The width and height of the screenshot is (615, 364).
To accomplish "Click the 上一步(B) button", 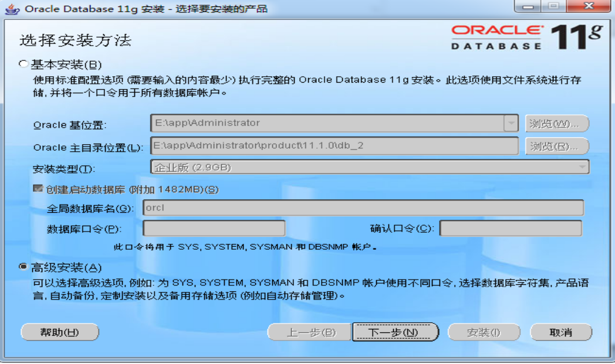I will coord(309,332).
